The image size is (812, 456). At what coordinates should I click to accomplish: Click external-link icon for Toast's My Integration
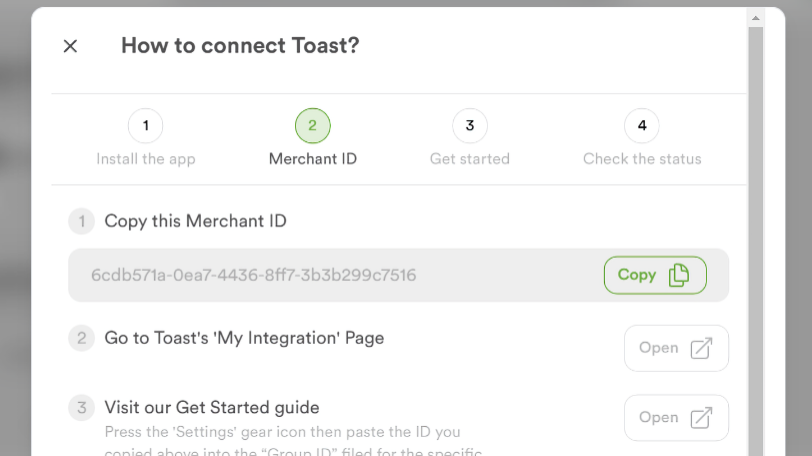(x=702, y=348)
